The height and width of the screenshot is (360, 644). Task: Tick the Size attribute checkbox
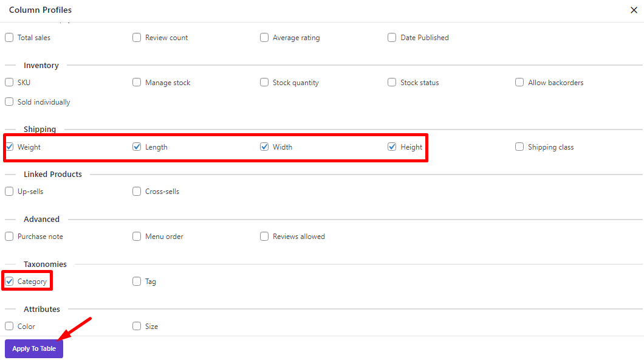pyautogui.click(x=137, y=326)
